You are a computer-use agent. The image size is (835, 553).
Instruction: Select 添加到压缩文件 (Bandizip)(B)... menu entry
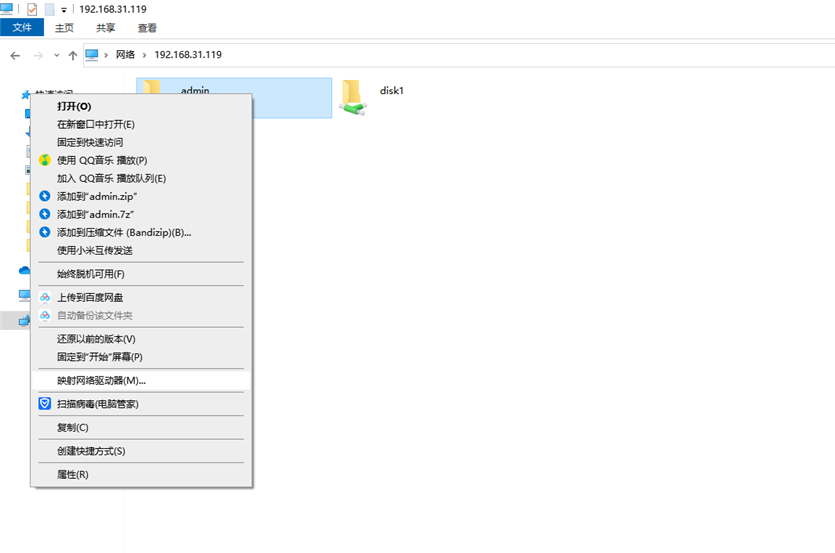(x=123, y=232)
